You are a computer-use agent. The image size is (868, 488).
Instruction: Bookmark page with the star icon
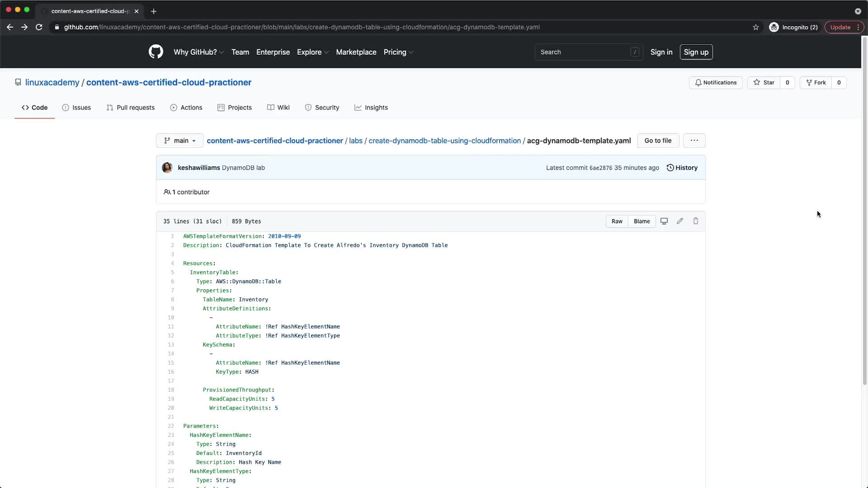[755, 27]
